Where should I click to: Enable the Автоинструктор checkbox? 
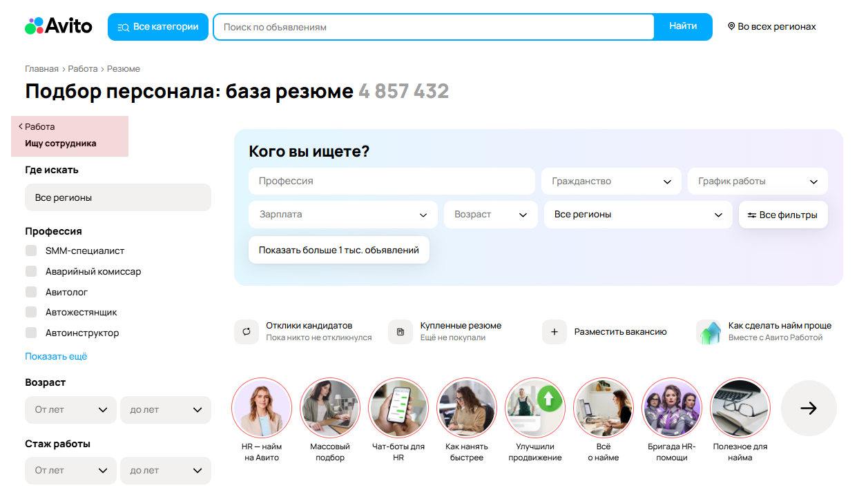[x=31, y=333]
